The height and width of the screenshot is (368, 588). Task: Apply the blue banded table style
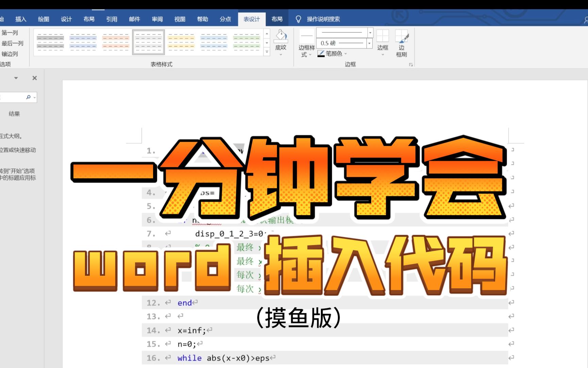point(83,42)
